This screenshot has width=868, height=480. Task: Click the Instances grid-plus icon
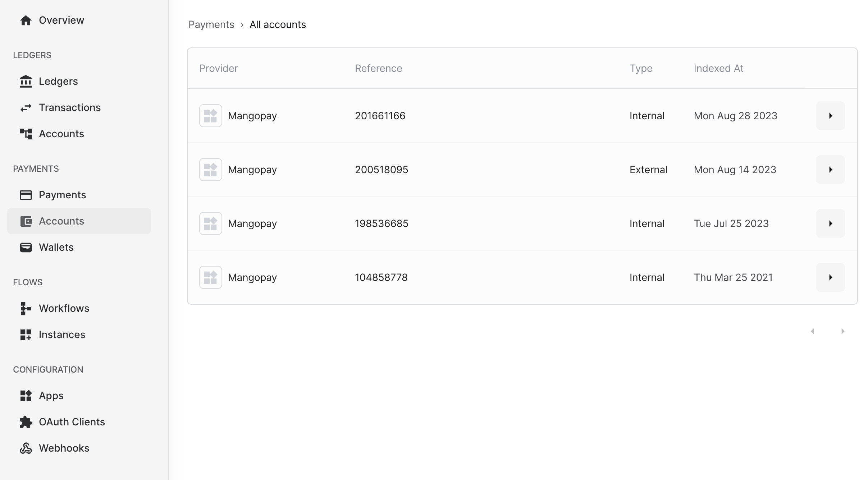(26, 335)
